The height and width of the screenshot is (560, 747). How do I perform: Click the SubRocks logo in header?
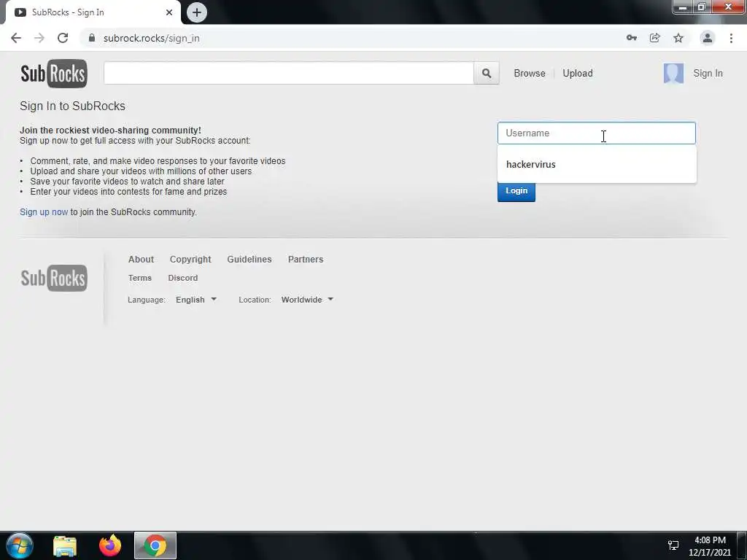click(54, 74)
